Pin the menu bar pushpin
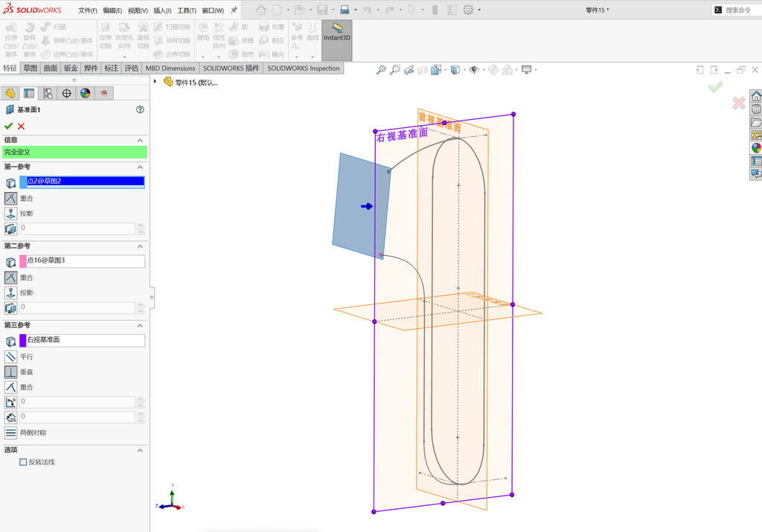 click(x=234, y=10)
